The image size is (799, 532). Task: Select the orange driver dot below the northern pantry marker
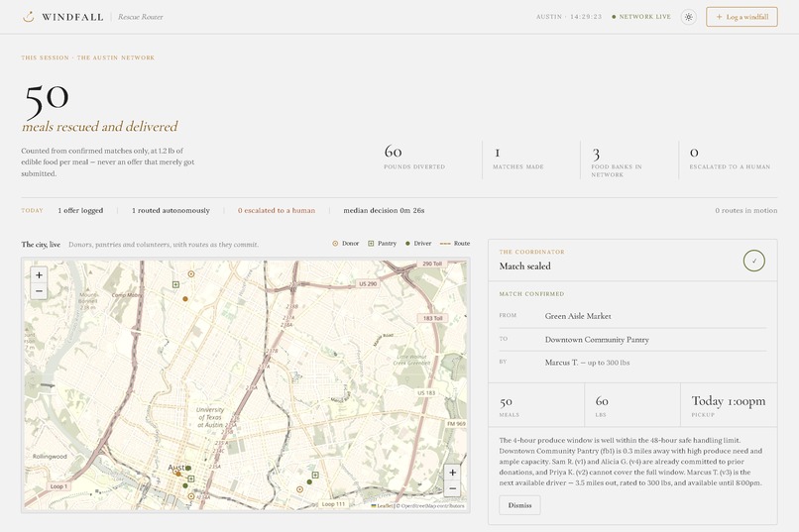point(185,299)
